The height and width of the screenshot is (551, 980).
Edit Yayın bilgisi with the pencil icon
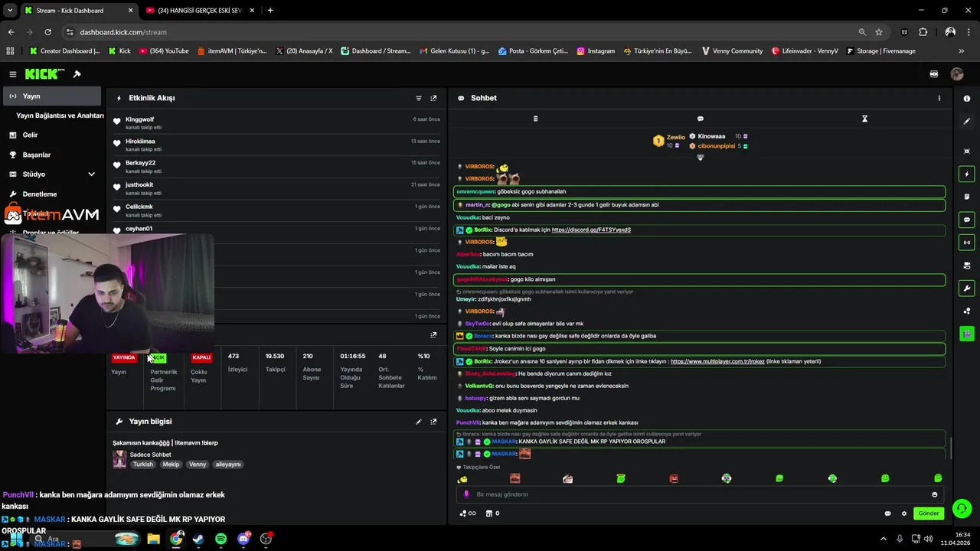point(419,422)
